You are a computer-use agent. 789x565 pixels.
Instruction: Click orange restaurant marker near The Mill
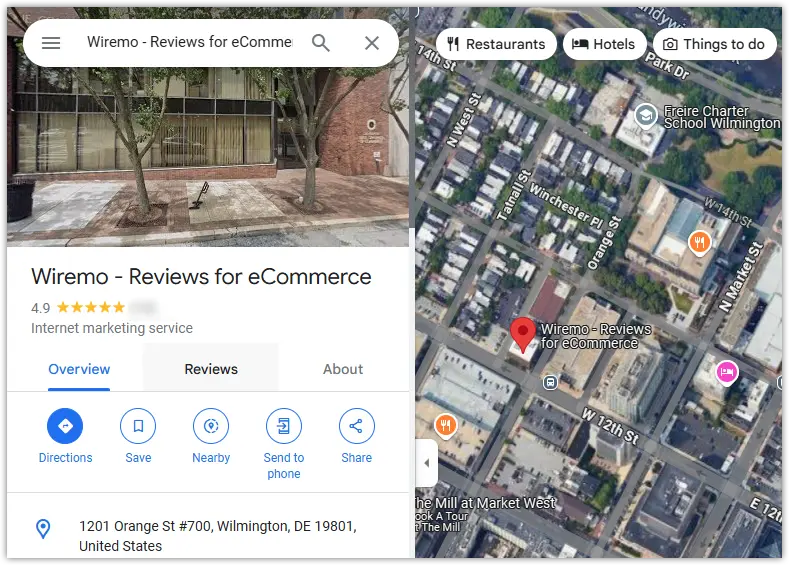pyautogui.click(x=445, y=426)
